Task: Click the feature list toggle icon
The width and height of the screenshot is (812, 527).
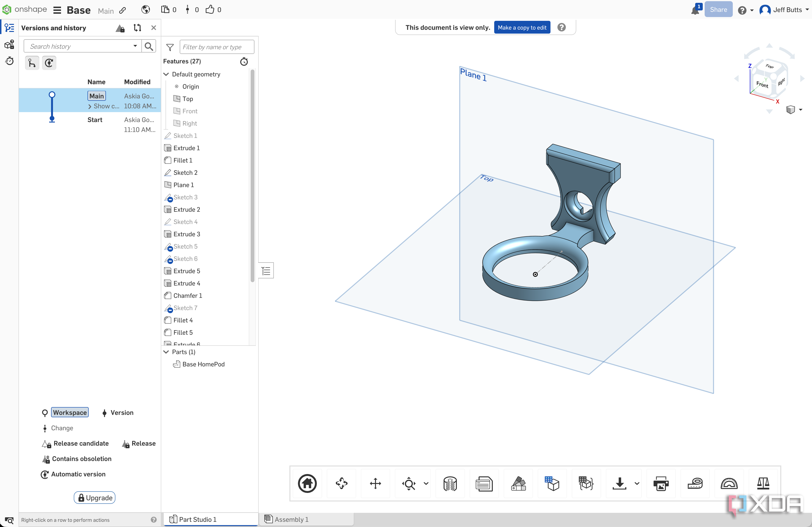Action: click(266, 271)
